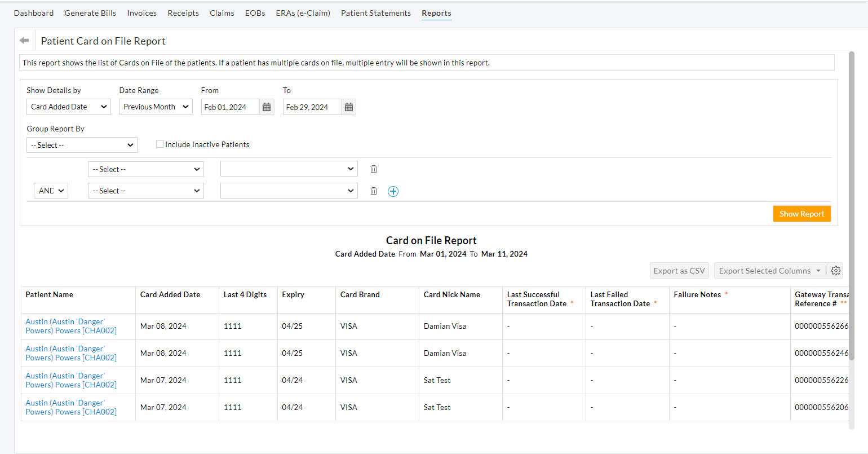
Task: Expand the Show Details by dropdown
Action: 69,107
